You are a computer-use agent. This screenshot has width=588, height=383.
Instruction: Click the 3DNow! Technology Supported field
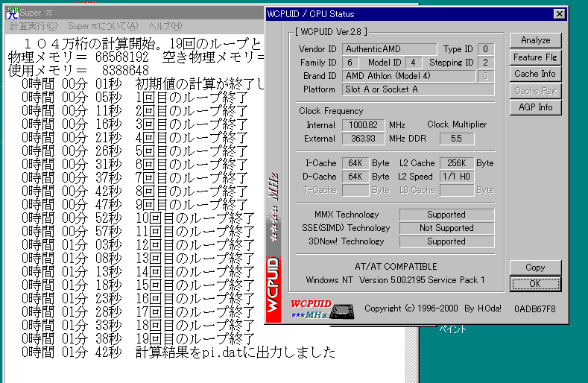446,241
